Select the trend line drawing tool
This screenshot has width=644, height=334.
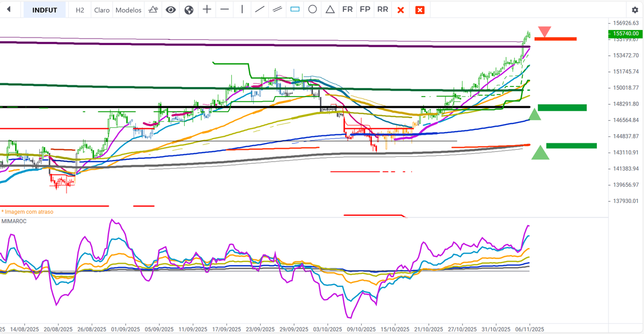(x=260, y=10)
